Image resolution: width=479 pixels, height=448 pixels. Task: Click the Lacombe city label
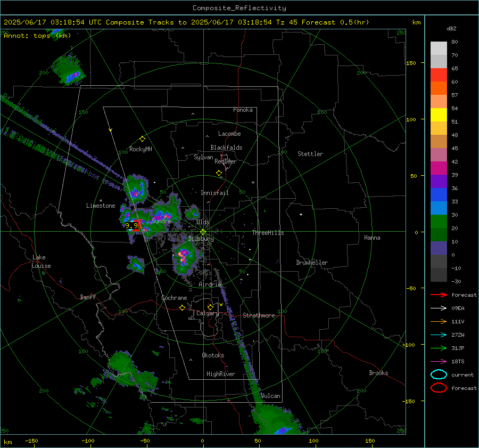tap(229, 134)
